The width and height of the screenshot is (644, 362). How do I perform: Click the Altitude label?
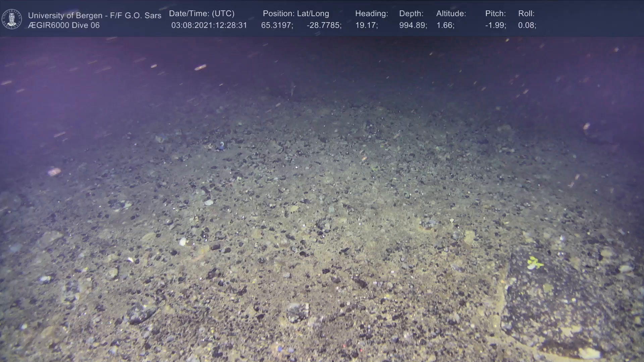click(451, 14)
